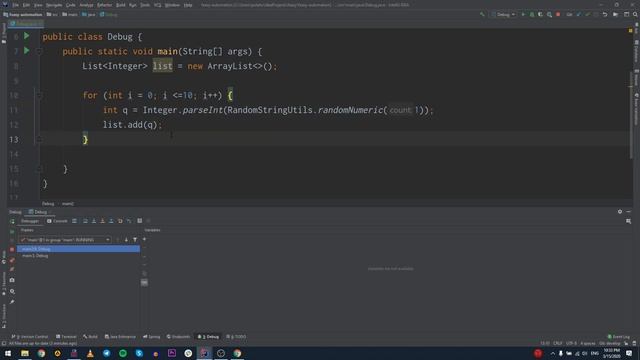640x360 pixels.
Task: Open the Build tool window
Action: click(91, 337)
